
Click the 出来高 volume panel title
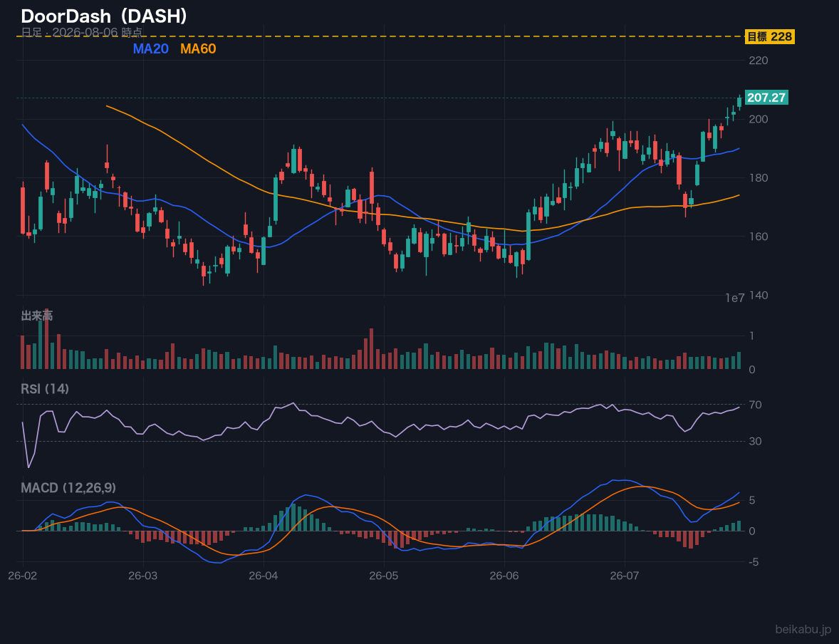[x=37, y=316]
